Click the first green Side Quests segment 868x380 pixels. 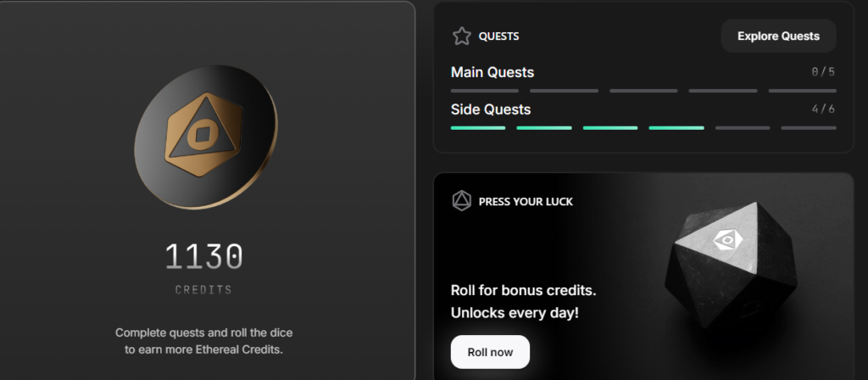pos(478,128)
